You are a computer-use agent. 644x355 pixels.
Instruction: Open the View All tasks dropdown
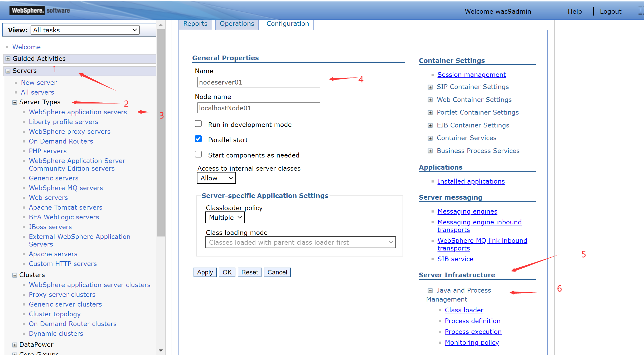point(85,30)
